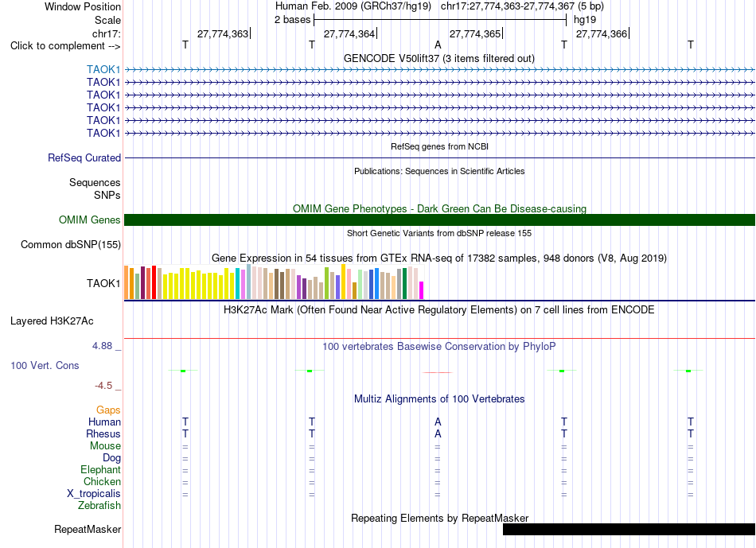
Task: Click the chr17: ruler label
Action: coord(106,33)
